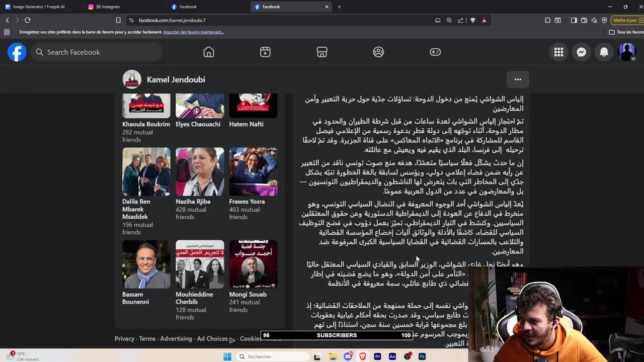Open the browser extensions puzzle icon
Viewport: 644px width, 362px height.
click(x=547, y=20)
